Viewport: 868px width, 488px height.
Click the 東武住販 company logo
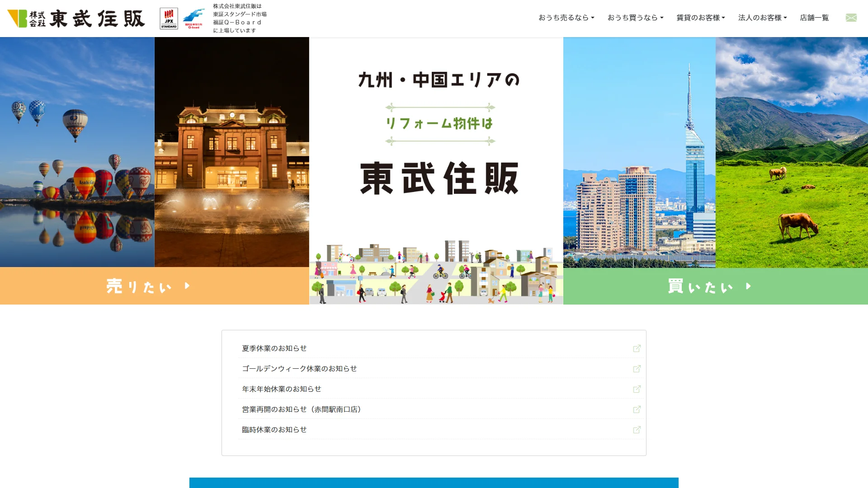coord(76,19)
